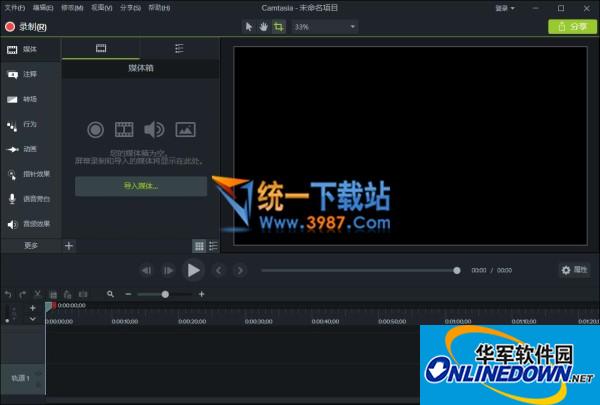Click the timeline cut scissors icon
600x405 pixels.
(38, 294)
